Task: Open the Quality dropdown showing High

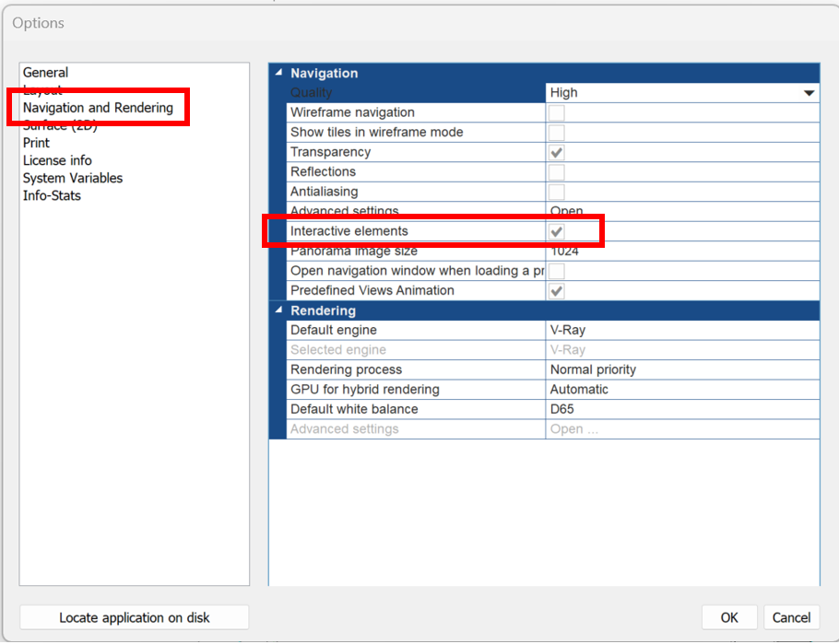Action: pos(809,92)
